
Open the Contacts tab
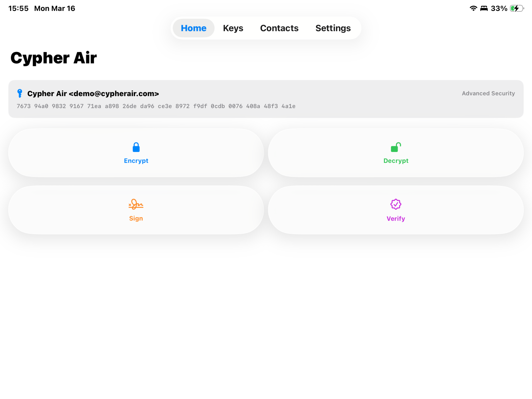tap(279, 28)
